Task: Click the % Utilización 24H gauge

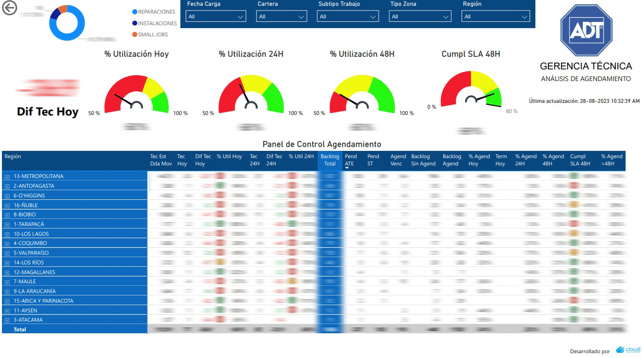Action: 251,94
